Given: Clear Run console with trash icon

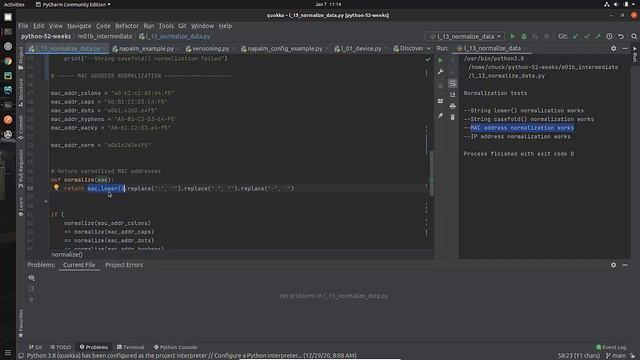Looking at the screenshot, I should coord(452,117).
